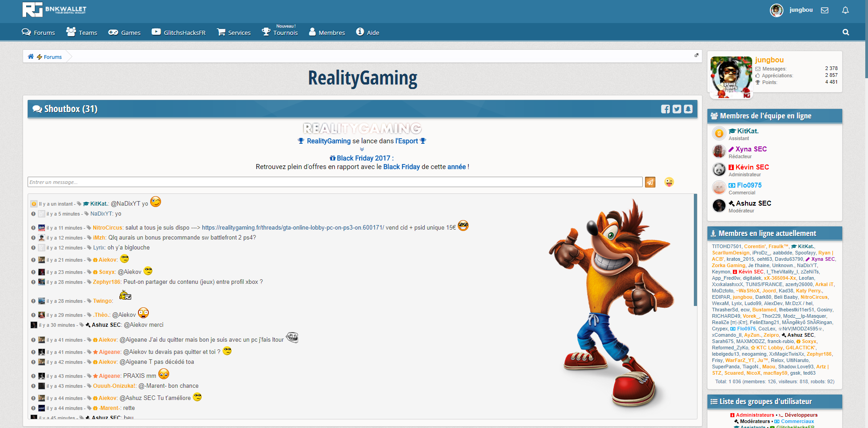Open the Messages count 2 378

[831, 69]
